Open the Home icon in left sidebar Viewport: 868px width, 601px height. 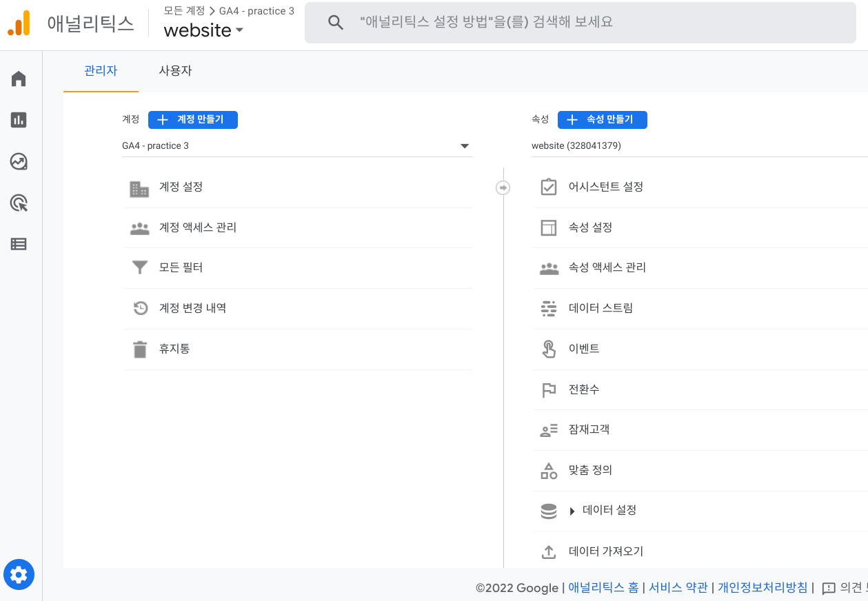pyautogui.click(x=19, y=79)
